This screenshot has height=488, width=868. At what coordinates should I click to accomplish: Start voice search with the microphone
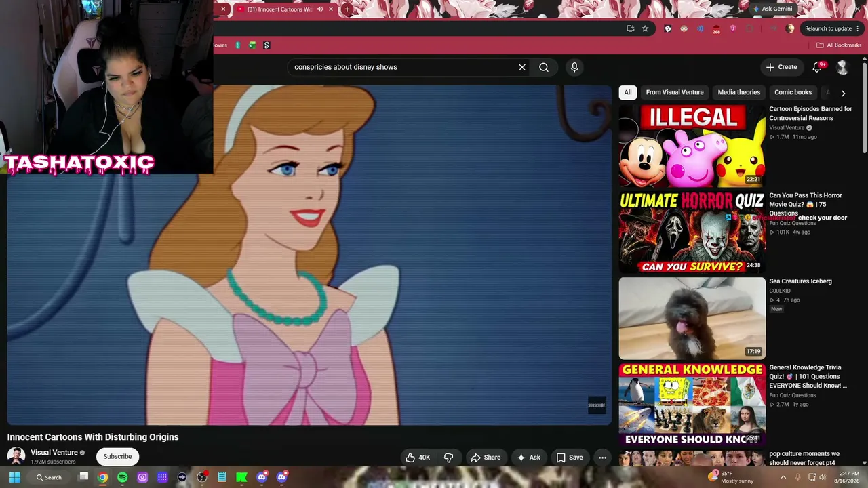574,67
